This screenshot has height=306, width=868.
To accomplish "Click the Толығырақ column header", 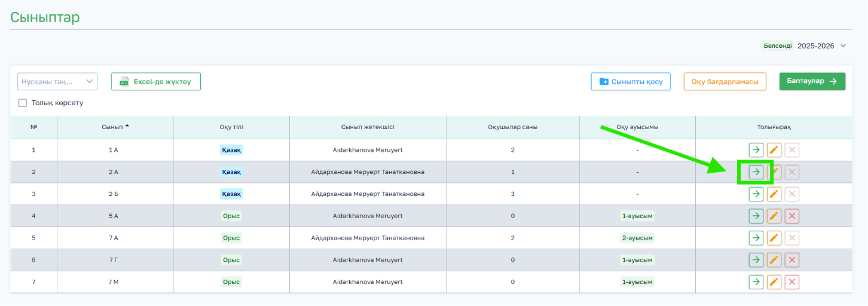I will coord(774,127).
